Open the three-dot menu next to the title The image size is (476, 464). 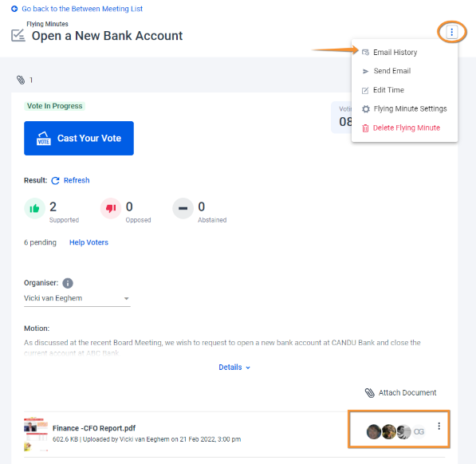click(x=451, y=32)
